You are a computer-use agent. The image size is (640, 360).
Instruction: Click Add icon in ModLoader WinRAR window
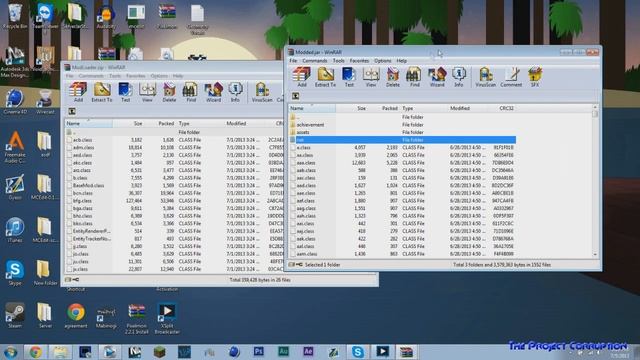pyautogui.click(x=78, y=92)
